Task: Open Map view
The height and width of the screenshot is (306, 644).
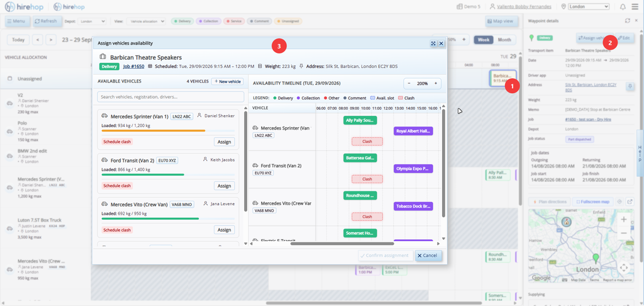Action: (x=501, y=21)
